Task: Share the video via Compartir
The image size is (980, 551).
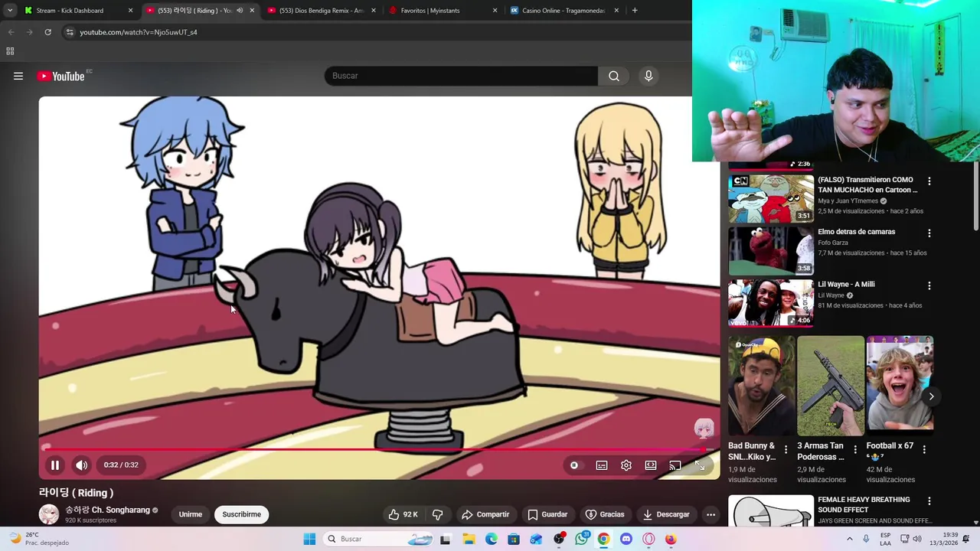Action: click(485, 514)
